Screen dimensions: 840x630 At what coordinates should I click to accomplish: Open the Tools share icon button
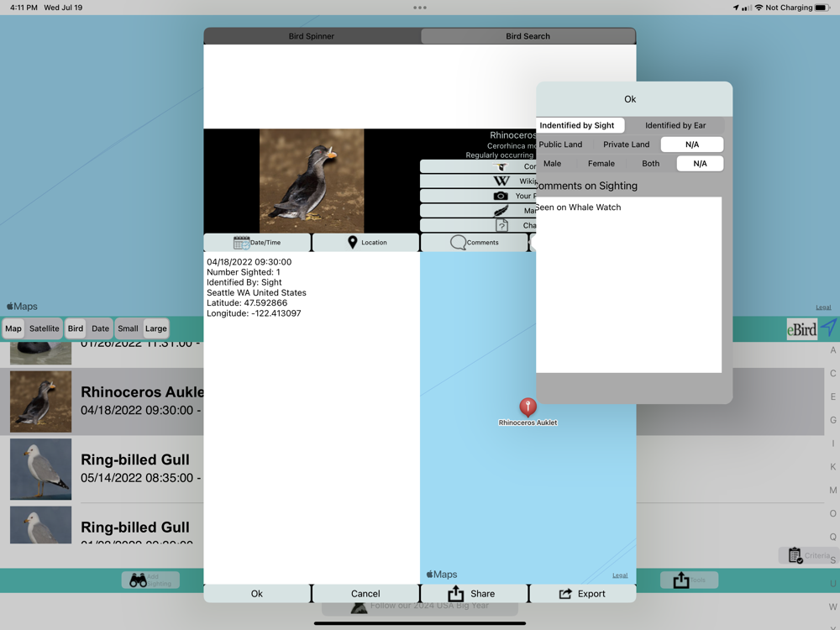tap(689, 580)
